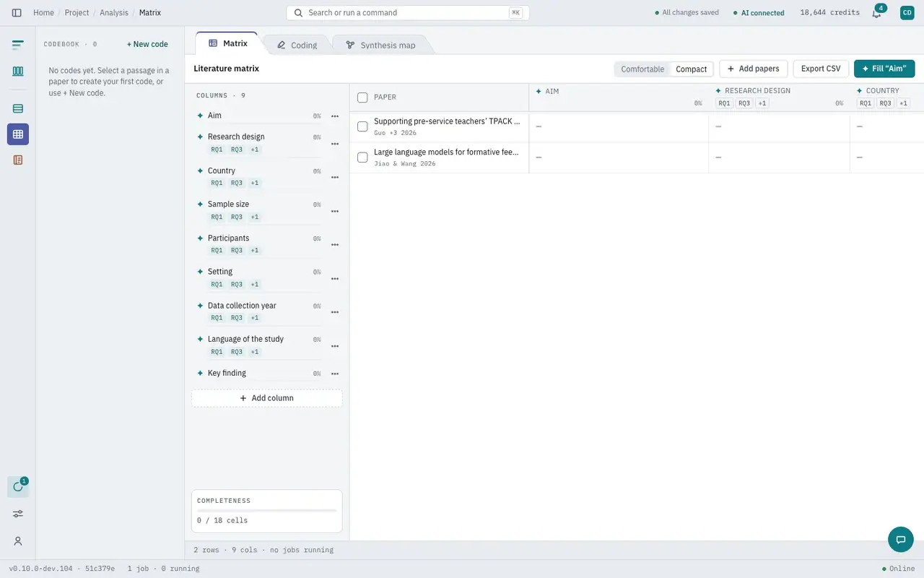Open the more menu for Aim column
The height and width of the screenshot is (578, 924).
335,116
